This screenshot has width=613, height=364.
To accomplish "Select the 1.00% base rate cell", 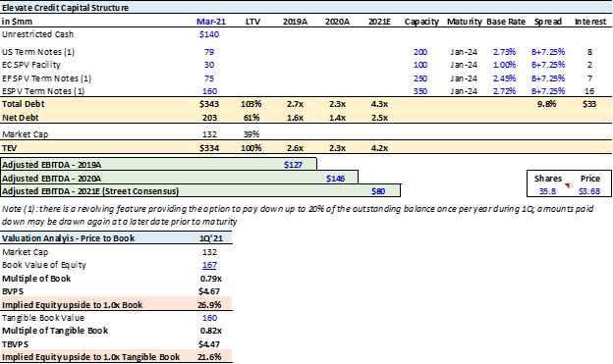I will (x=504, y=65).
